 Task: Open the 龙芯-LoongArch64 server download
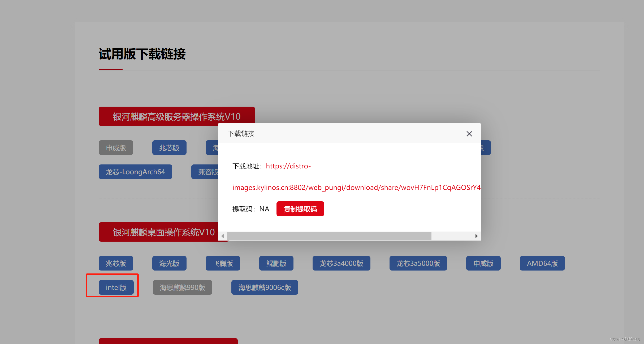(x=135, y=172)
